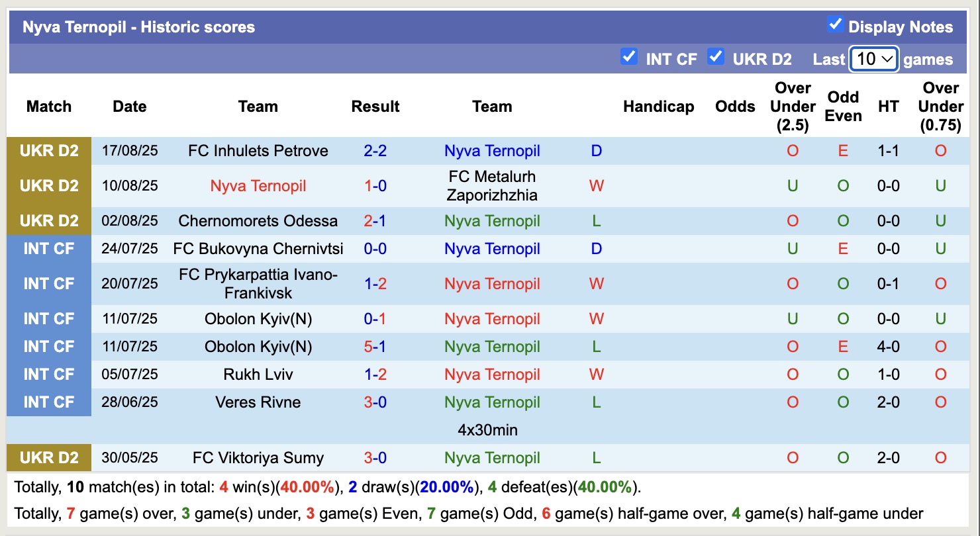Click the Nyva Ternopil - Historic scores title

pyautogui.click(x=139, y=26)
